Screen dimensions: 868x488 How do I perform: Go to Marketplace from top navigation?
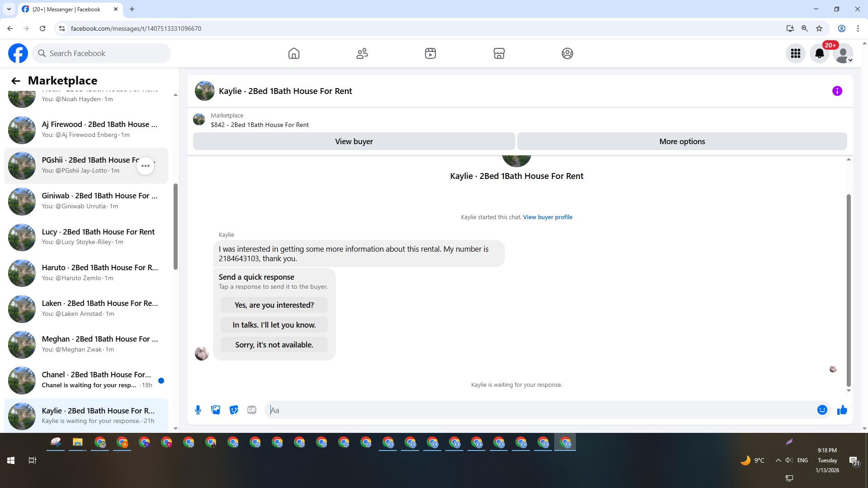[499, 53]
